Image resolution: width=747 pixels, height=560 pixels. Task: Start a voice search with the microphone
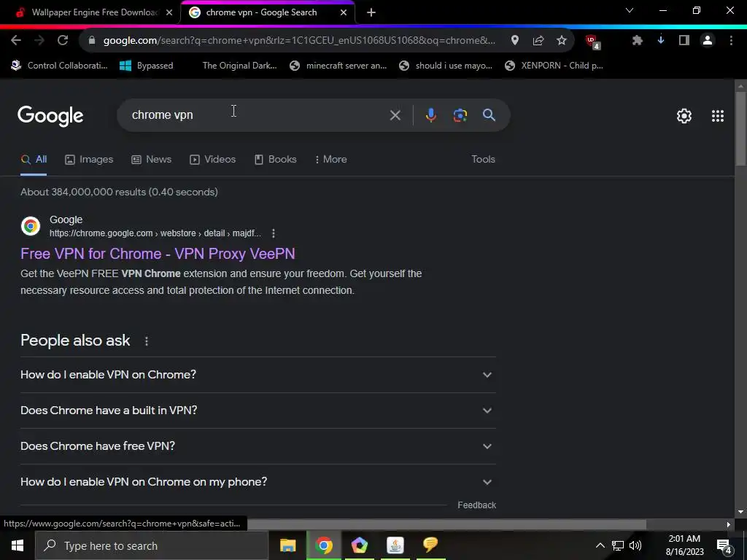tap(430, 115)
